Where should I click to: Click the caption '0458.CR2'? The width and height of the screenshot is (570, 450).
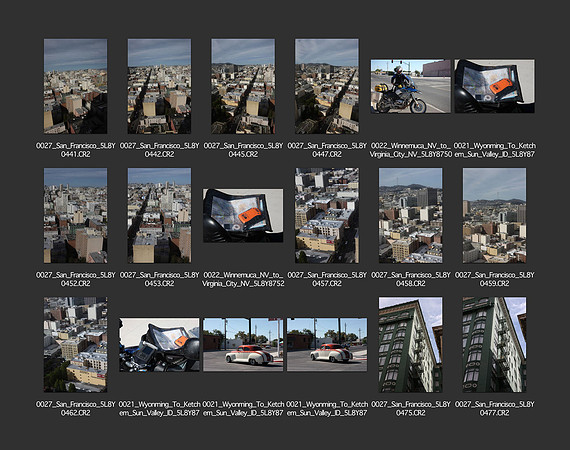(410, 284)
